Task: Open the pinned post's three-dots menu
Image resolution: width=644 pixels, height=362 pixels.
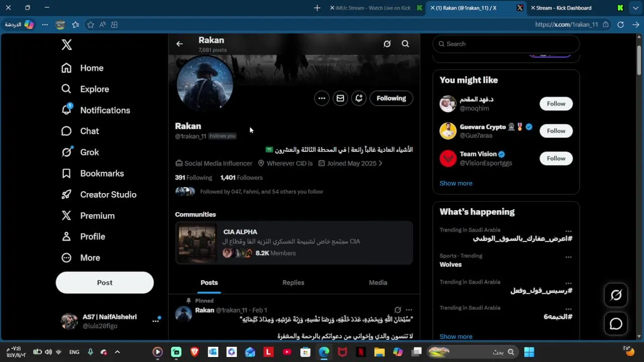Action: (409, 310)
